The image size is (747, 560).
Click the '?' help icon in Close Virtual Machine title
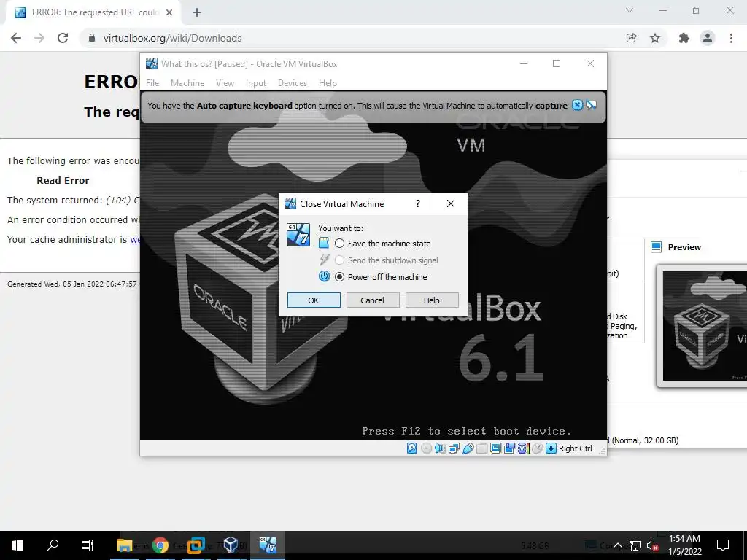418,204
